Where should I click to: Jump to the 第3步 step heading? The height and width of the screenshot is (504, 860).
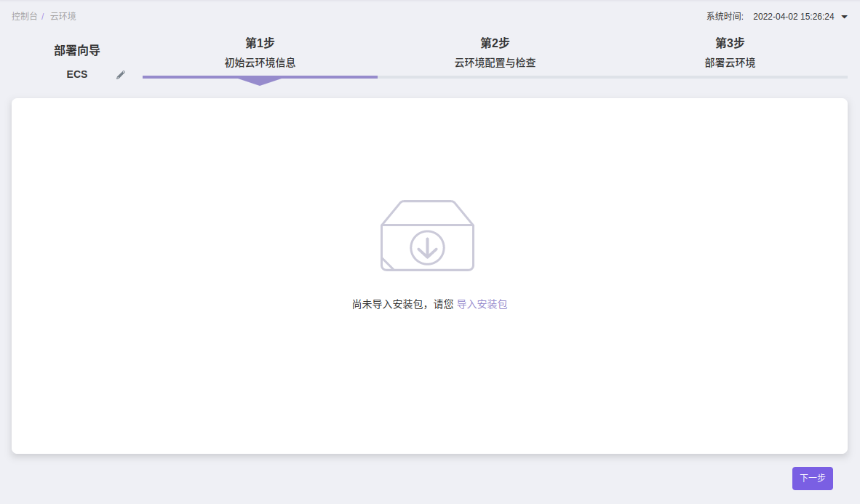click(730, 43)
